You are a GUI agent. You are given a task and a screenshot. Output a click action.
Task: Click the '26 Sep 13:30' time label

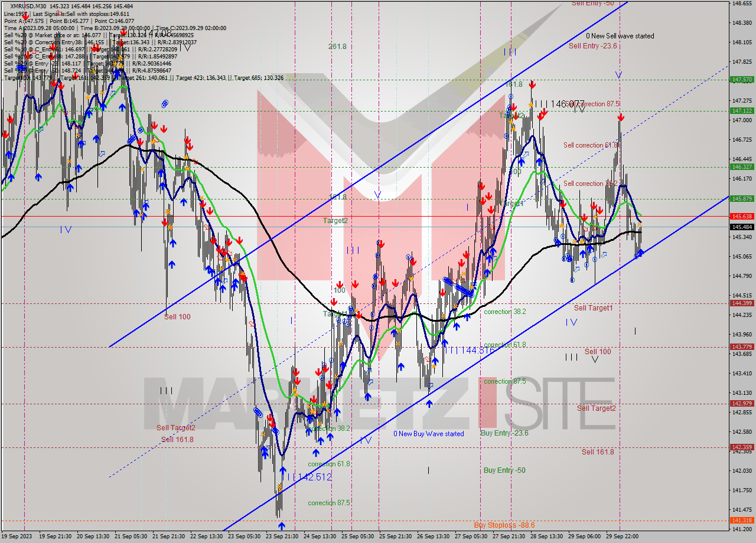point(434,537)
